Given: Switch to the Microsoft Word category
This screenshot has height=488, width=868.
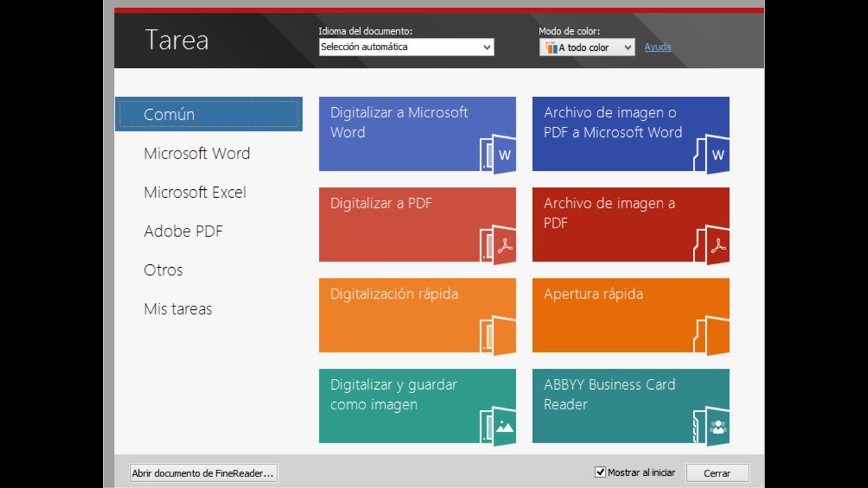Looking at the screenshot, I should 197,153.
